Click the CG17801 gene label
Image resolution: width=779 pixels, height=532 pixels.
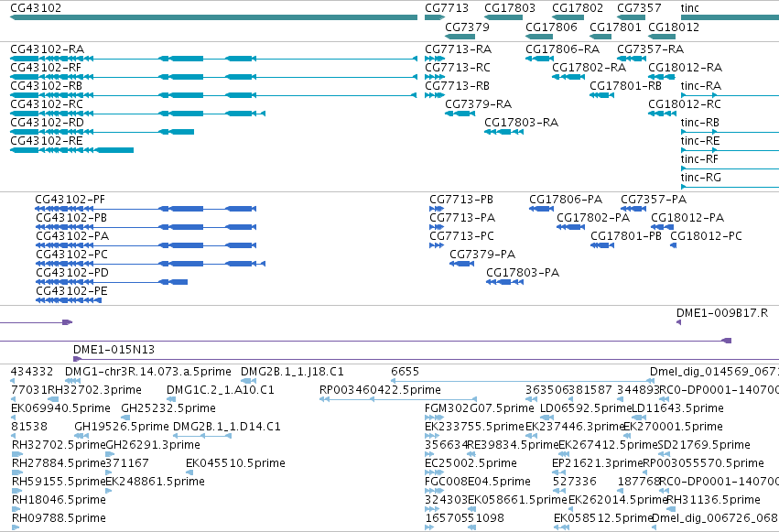615,27
